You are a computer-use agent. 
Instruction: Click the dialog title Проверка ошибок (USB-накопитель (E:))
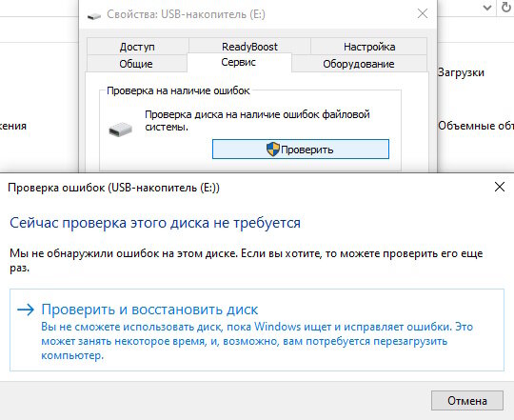pos(113,188)
